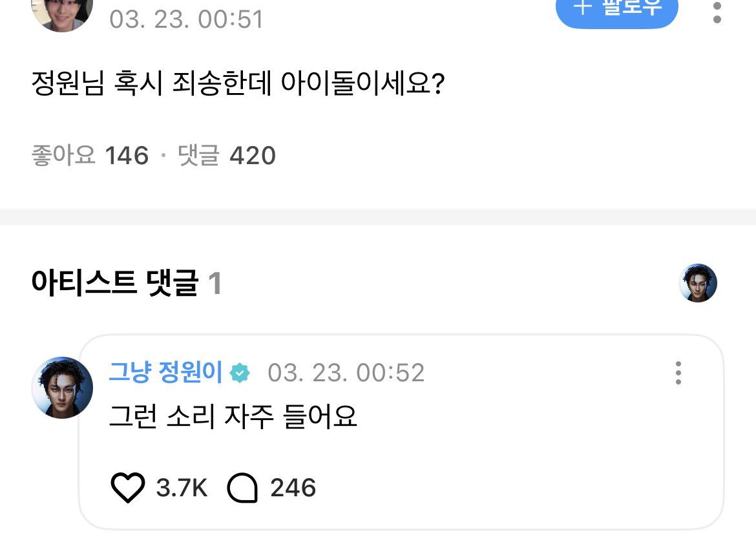This screenshot has height=548, width=756.
Task: Click the post timestamp 03. 23. 00:51
Action: (x=186, y=18)
